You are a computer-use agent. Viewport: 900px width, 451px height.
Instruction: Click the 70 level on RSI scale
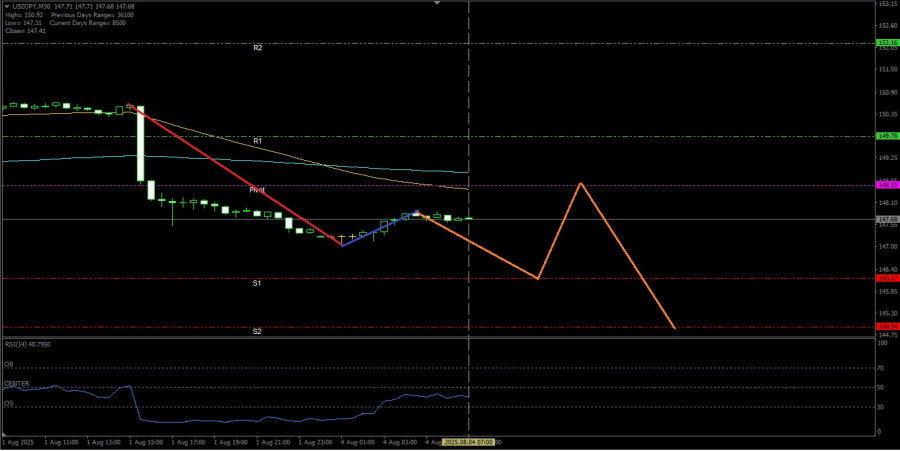(x=882, y=368)
